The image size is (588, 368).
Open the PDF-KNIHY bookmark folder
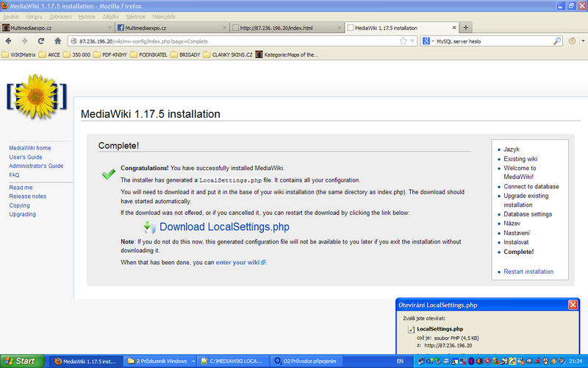(x=110, y=54)
